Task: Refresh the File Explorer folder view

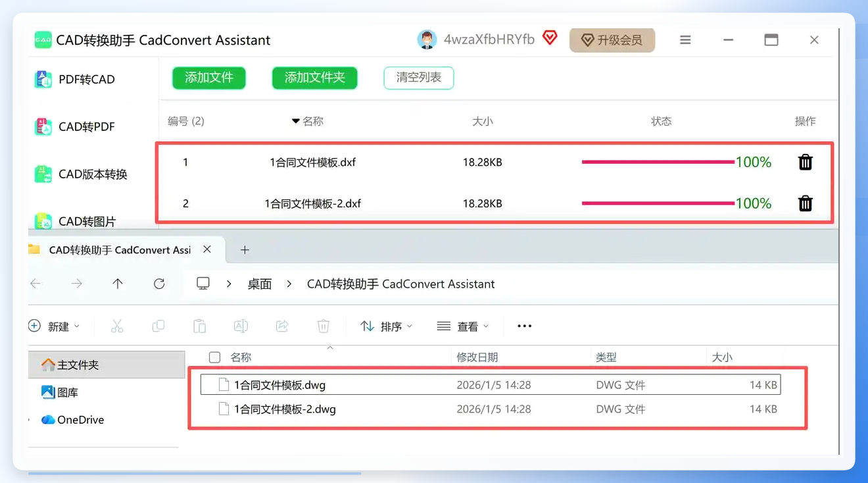Action: click(159, 284)
